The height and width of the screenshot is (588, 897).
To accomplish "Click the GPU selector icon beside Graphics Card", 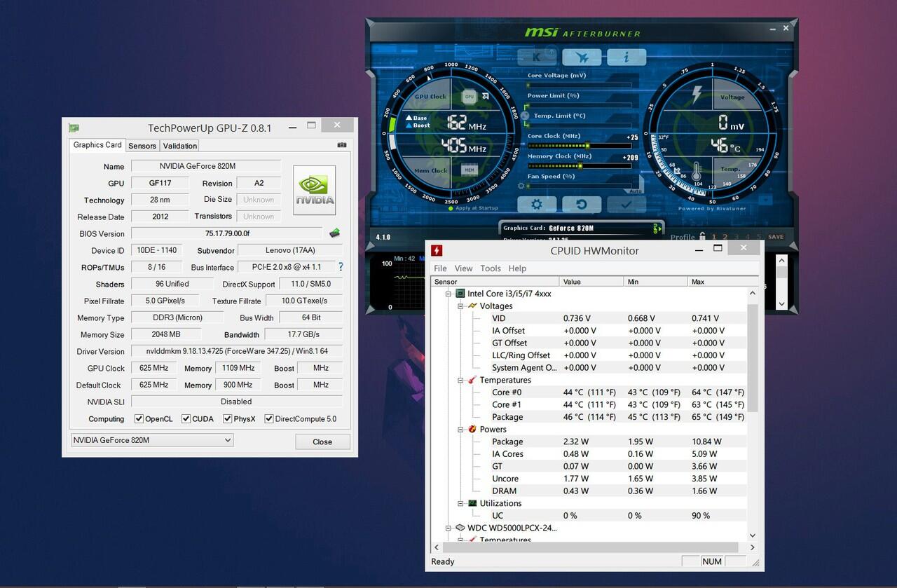I will [657, 228].
